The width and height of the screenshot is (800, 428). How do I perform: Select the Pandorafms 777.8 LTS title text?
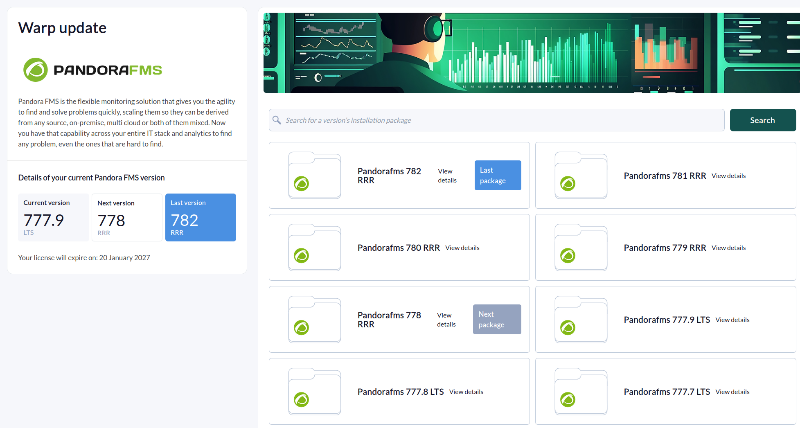pos(401,392)
